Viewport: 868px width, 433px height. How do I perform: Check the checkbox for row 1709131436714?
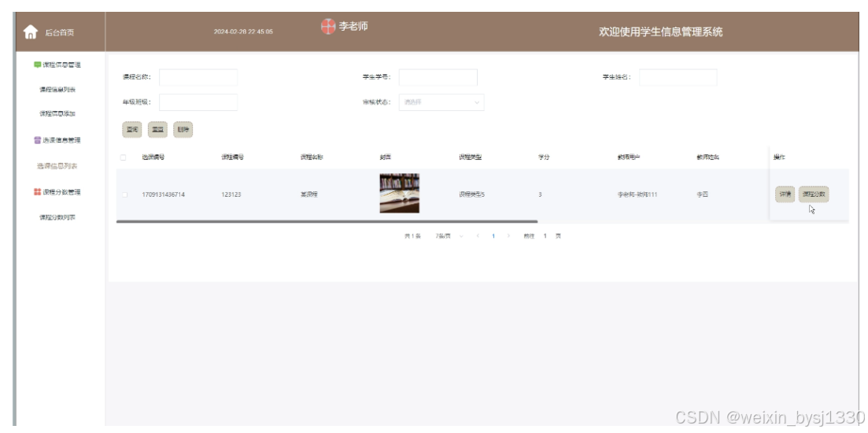[x=124, y=195]
